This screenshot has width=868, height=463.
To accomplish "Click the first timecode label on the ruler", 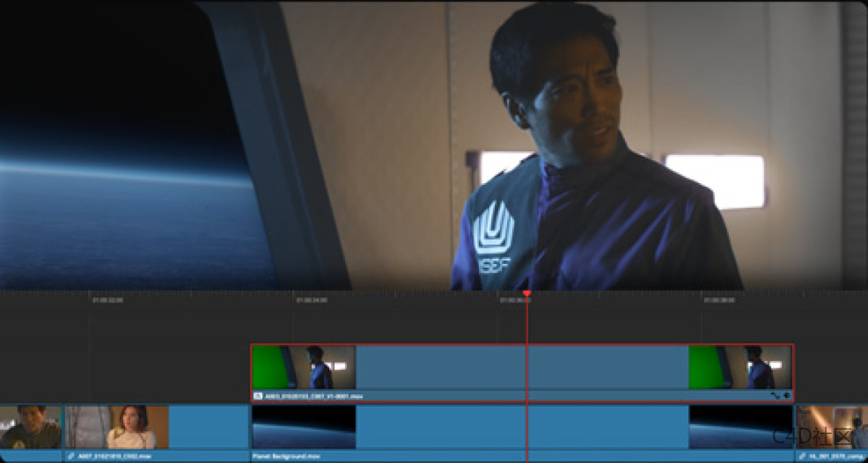I will tap(108, 300).
